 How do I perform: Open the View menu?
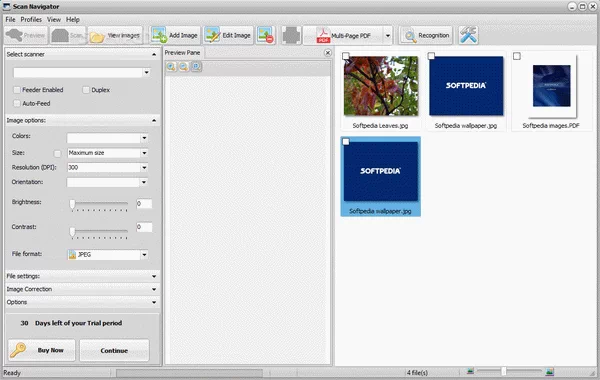54,20
